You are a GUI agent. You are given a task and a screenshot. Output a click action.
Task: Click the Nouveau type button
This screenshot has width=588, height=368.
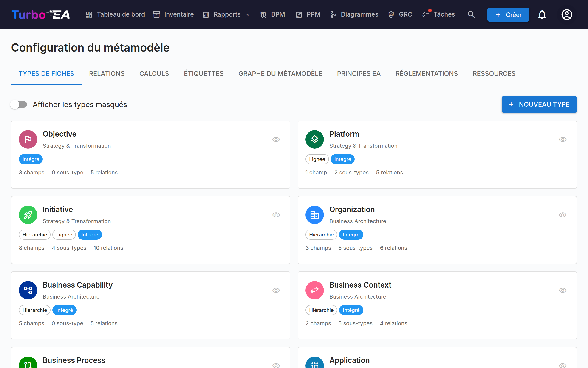pos(539,104)
